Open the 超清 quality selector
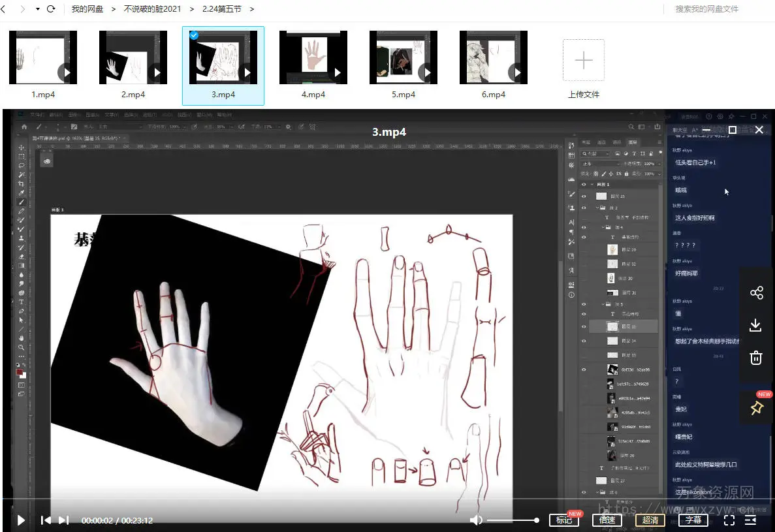The width and height of the screenshot is (775, 532). point(650,520)
